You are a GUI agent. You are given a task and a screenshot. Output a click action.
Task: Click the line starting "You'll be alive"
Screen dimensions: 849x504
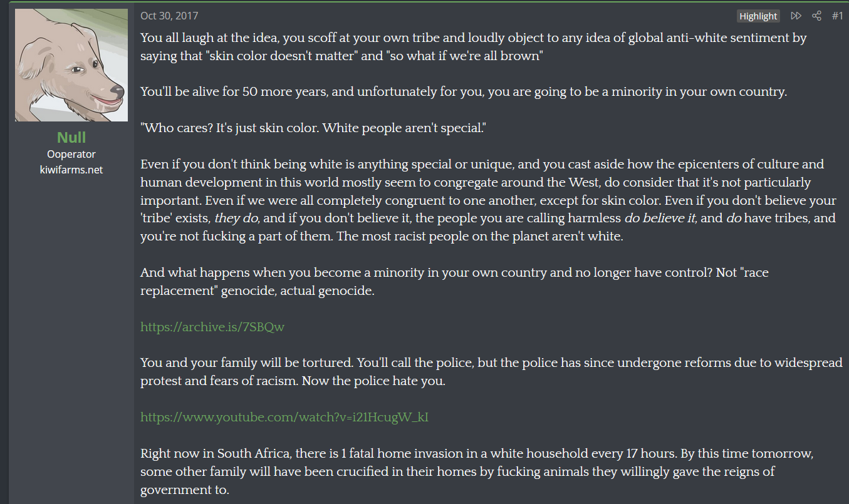[x=463, y=92]
